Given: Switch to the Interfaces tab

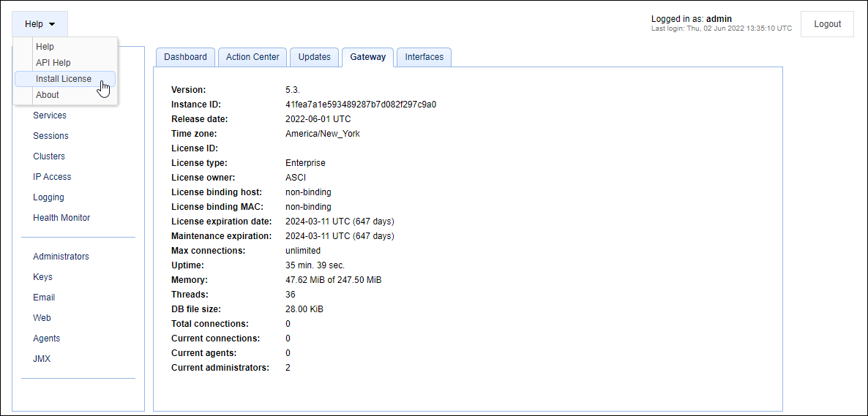Looking at the screenshot, I should click(424, 57).
